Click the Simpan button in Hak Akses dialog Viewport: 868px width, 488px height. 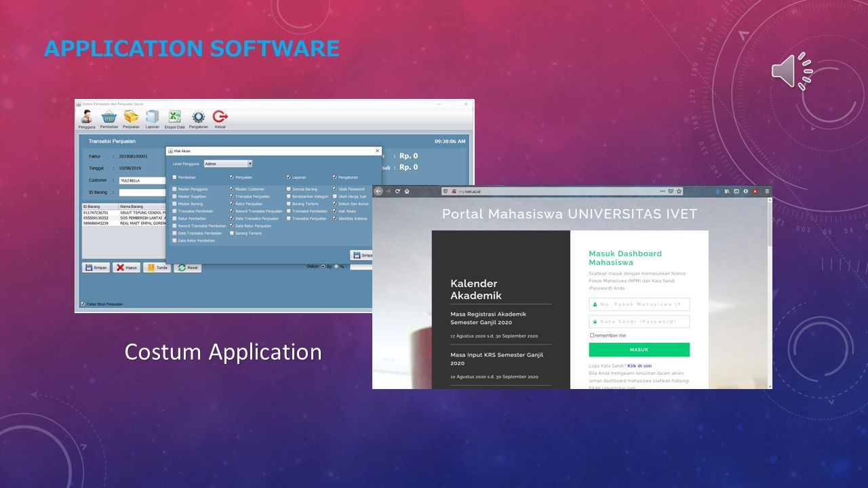pos(361,255)
